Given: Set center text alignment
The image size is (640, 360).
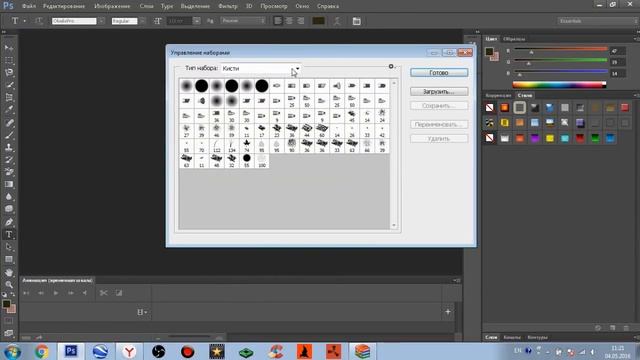Looking at the screenshot, I should [289, 21].
